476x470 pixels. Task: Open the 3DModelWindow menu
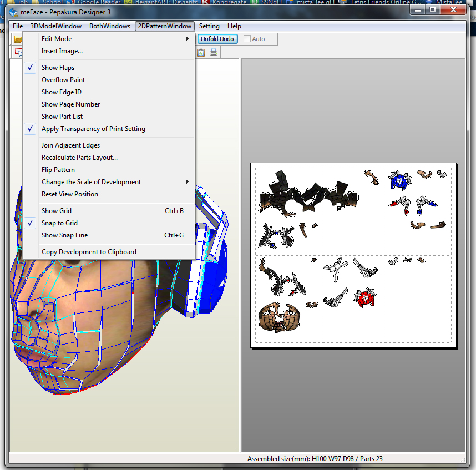(56, 26)
